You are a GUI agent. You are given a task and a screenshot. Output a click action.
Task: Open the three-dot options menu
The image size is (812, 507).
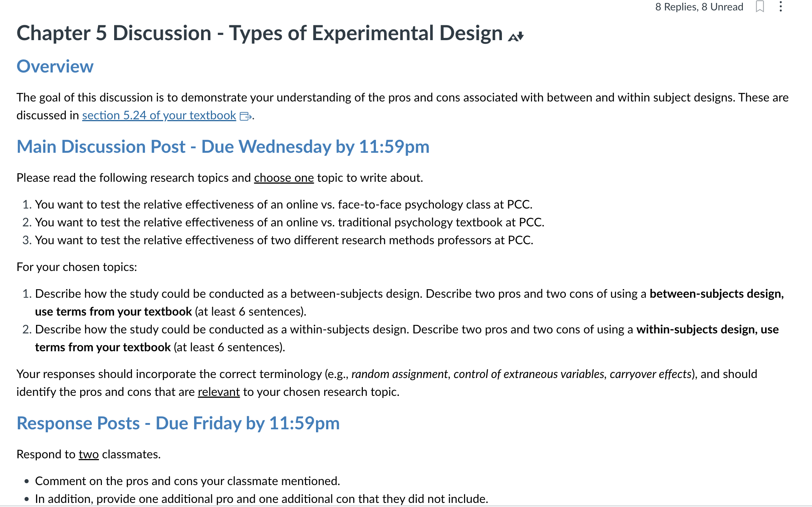[781, 7]
